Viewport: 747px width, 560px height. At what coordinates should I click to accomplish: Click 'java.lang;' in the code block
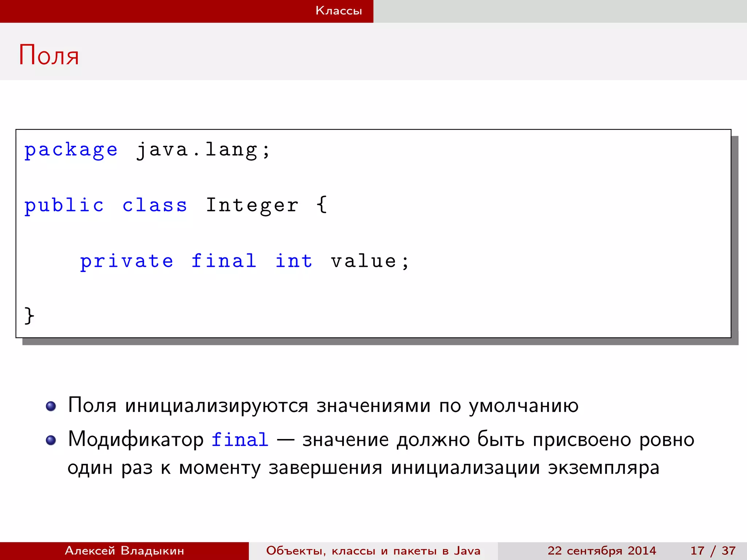coord(203,151)
